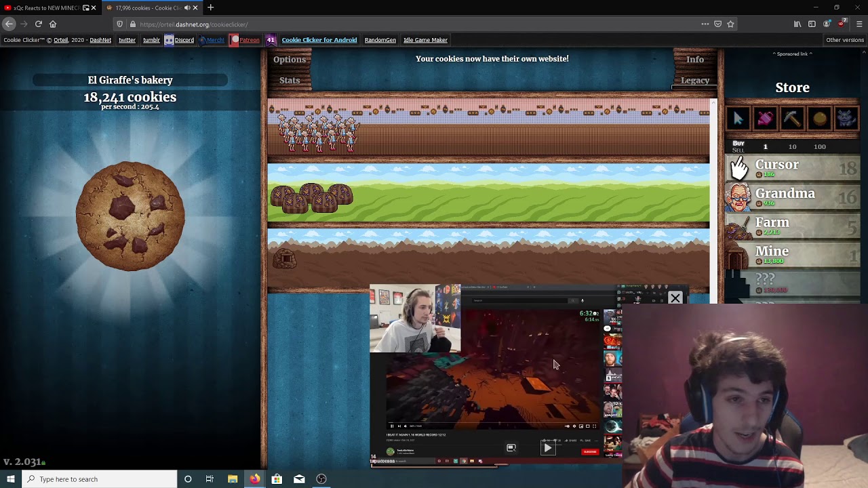The width and height of the screenshot is (868, 488).
Task: Click the mine building in its row
Action: [x=285, y=258]
